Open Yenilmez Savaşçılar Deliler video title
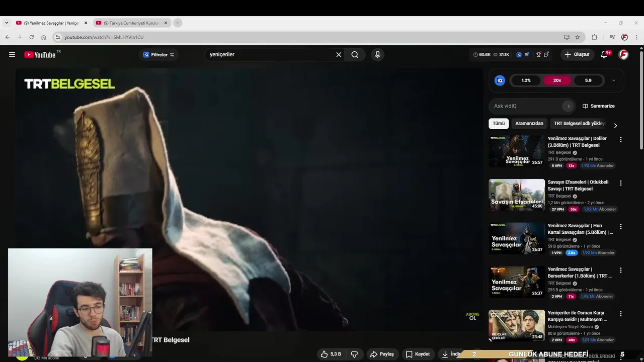The height and width of the screenshot is (362, 644). point(577,142)
